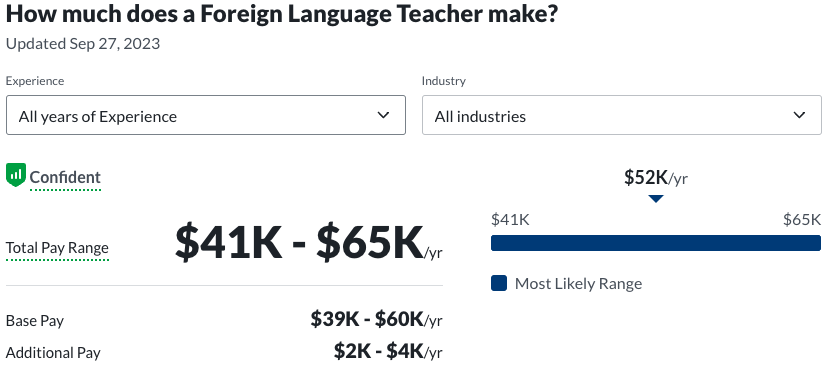Click the triangle marker below $52K/yr
This screenshot has width=829, height=379.
click(656, 199)
